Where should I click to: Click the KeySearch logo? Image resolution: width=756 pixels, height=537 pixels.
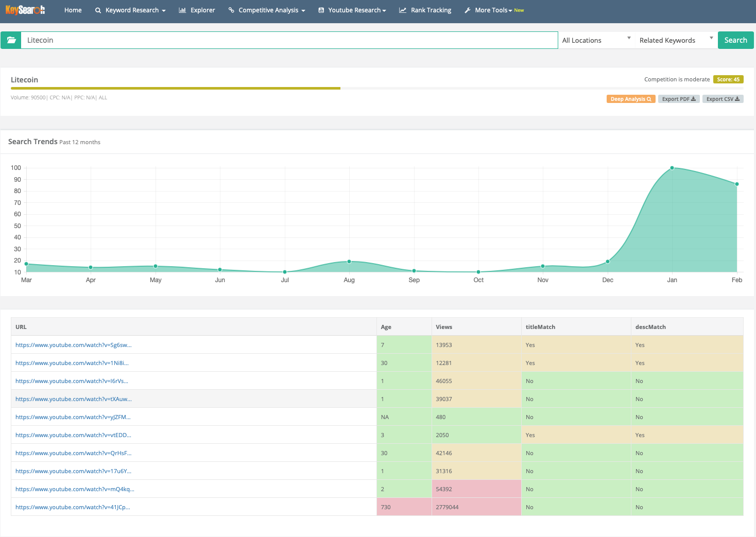pos(25,10)
